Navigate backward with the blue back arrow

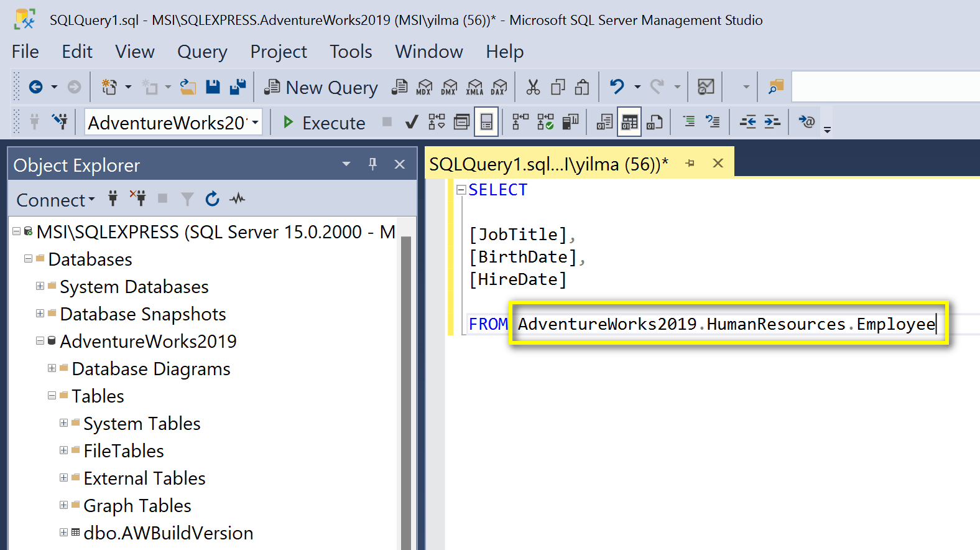35,87
